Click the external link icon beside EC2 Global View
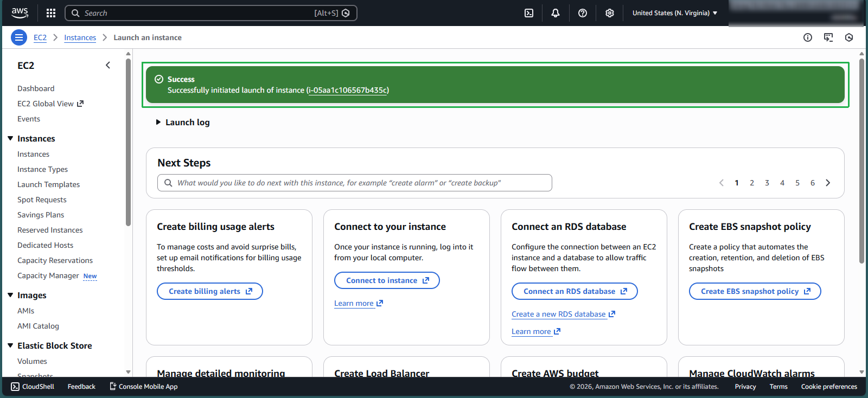Image resolution: width=868 pixels, height=398 pixels. click(80, 104)
